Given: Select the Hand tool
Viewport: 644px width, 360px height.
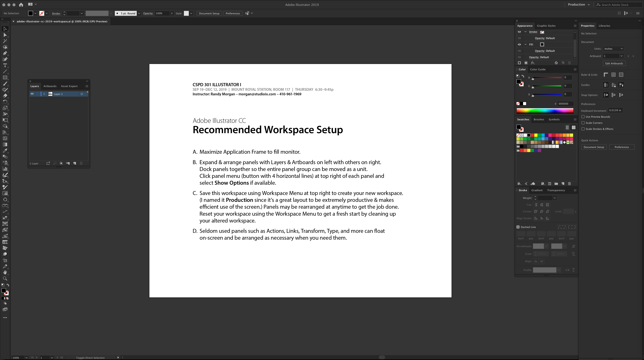Looking at the screenshot, I should click(5, 272).
